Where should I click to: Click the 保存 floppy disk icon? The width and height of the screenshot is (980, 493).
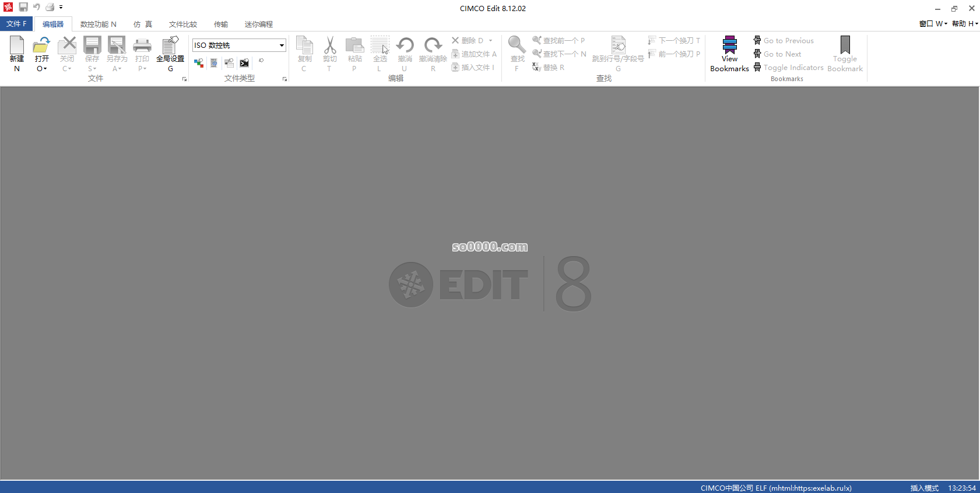92,46
